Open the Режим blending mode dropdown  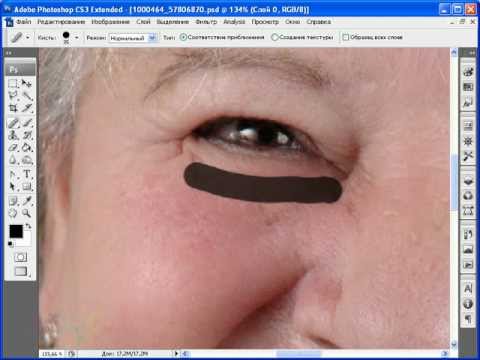pos(133,38)
